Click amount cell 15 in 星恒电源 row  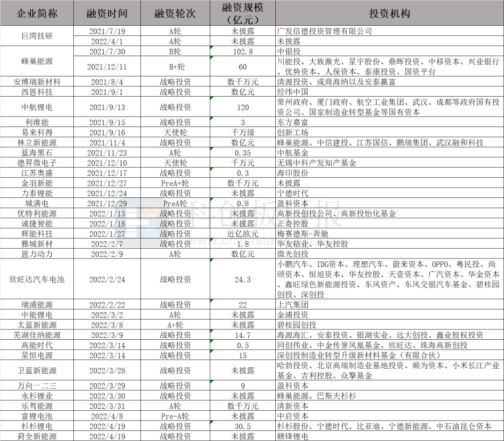[243, 355]
